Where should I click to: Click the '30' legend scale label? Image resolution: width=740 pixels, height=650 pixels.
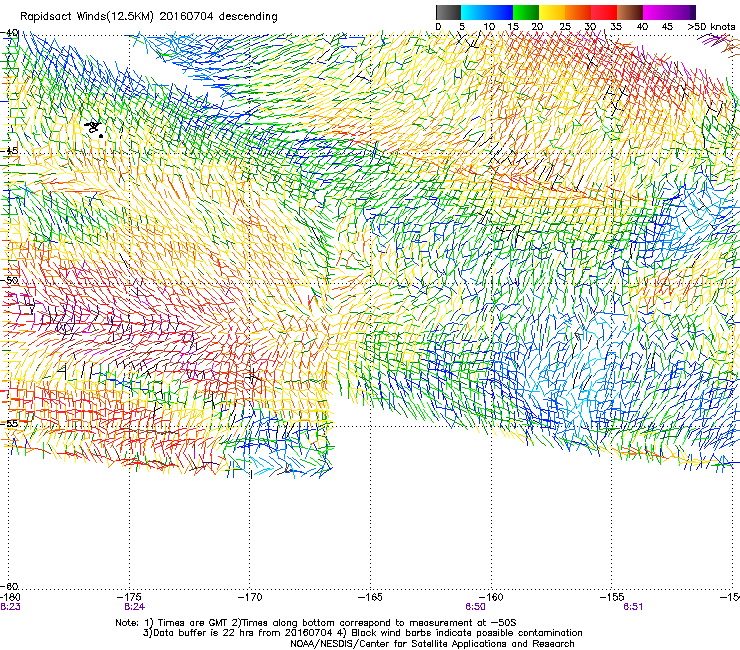[x=590, y=27]
